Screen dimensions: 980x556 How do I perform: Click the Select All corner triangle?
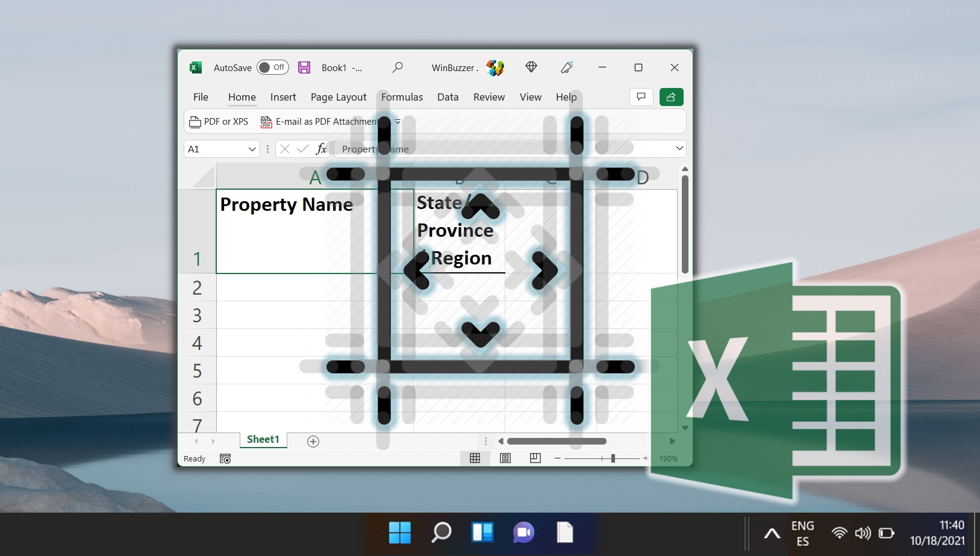click(x=204, y=176)
